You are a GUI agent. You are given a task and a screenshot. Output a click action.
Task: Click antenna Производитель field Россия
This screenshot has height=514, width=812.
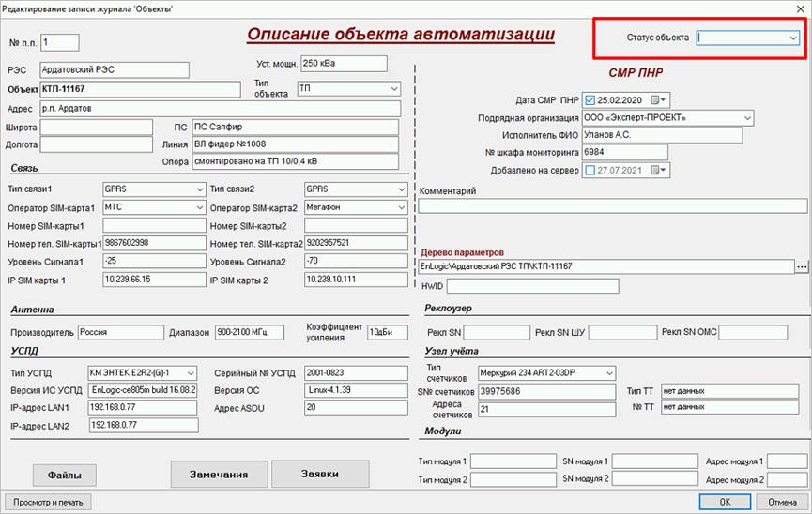coord(121,332)
